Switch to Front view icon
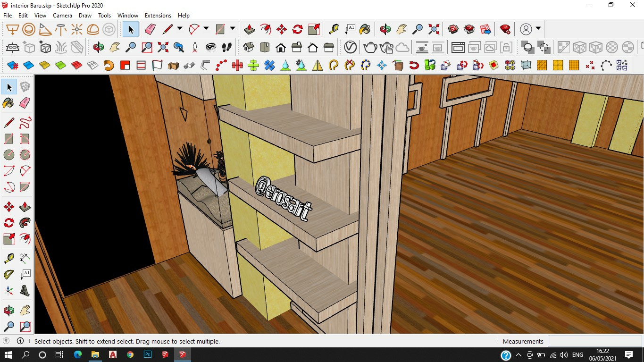Viewport: 644px width, 362px height. (x=281, y=47)
